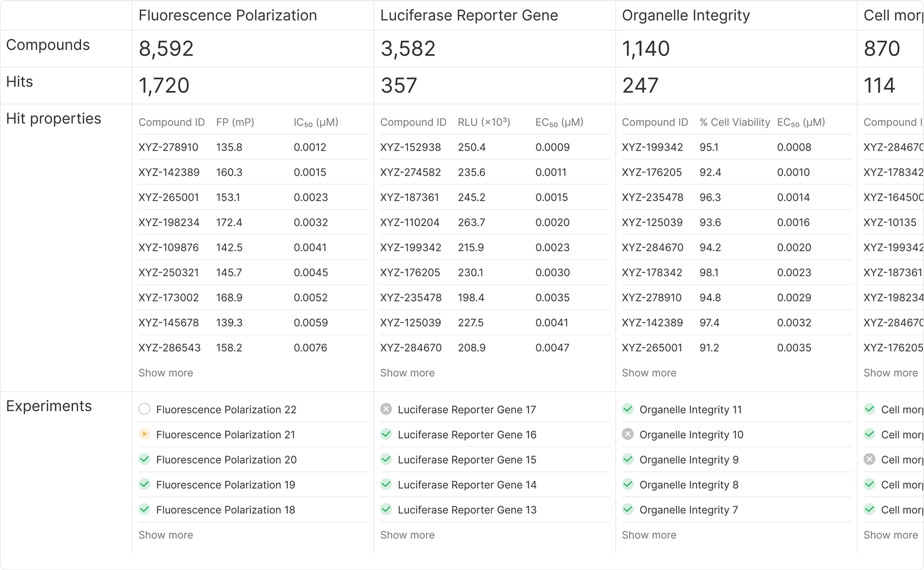Click the Hit properties row label
Viewport: 924px width, 570px height.
click(x=54, y=119)
